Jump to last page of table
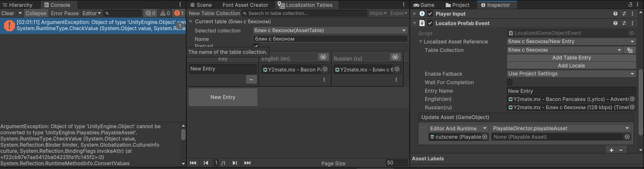Screen dimensions: 644x169 pos(247,163)
